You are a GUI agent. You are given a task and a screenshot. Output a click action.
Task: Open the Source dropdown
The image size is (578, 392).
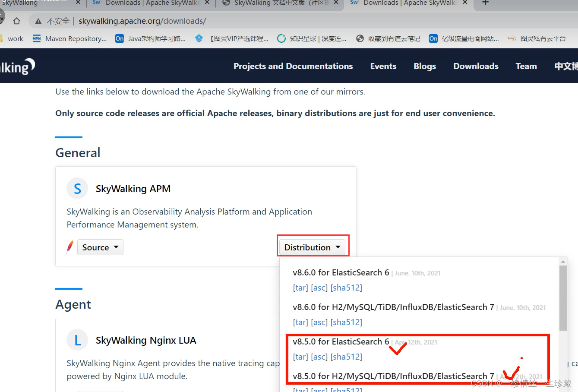tap(100, 247)
